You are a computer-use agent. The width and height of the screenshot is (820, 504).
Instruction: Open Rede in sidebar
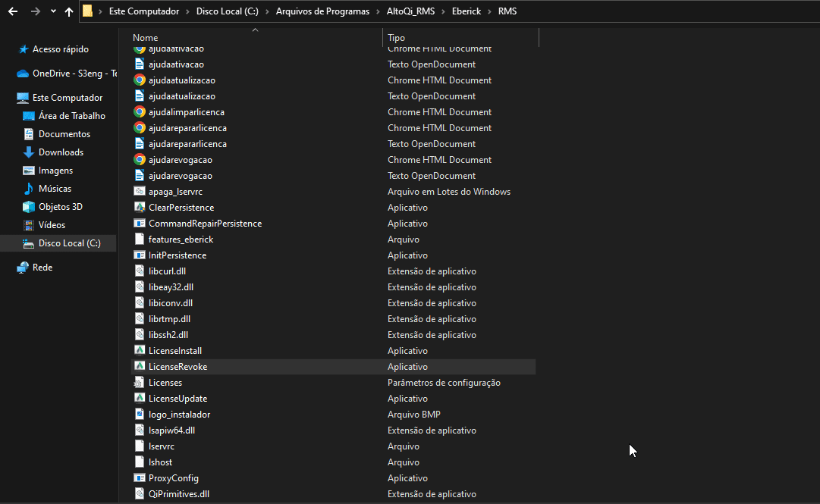pyautogui.click(x=42, y=268)
